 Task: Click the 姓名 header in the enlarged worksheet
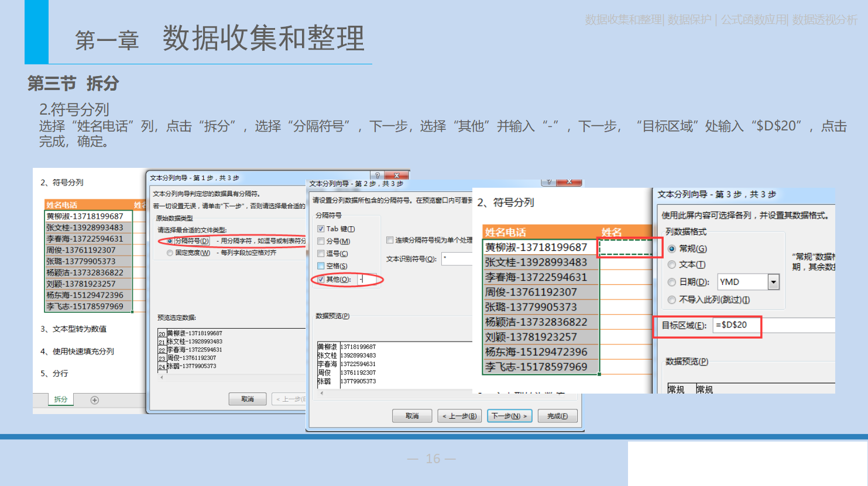(x=612, y=232)
